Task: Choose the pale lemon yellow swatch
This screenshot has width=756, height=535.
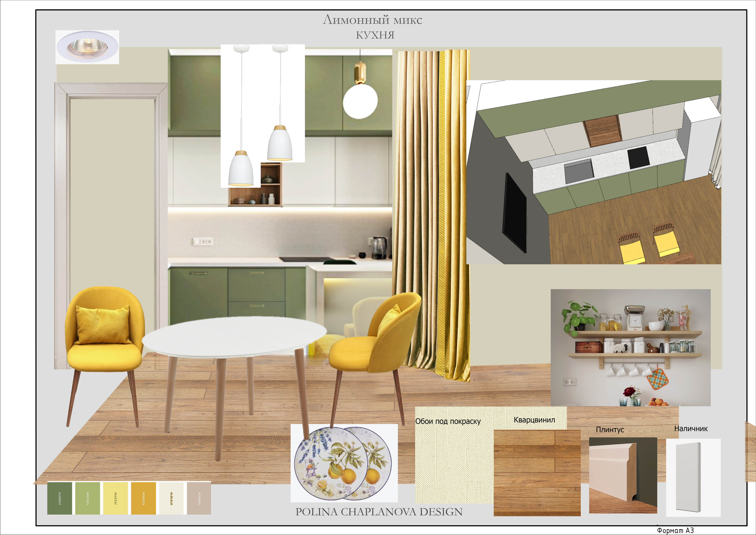Action: coord(116,498)
